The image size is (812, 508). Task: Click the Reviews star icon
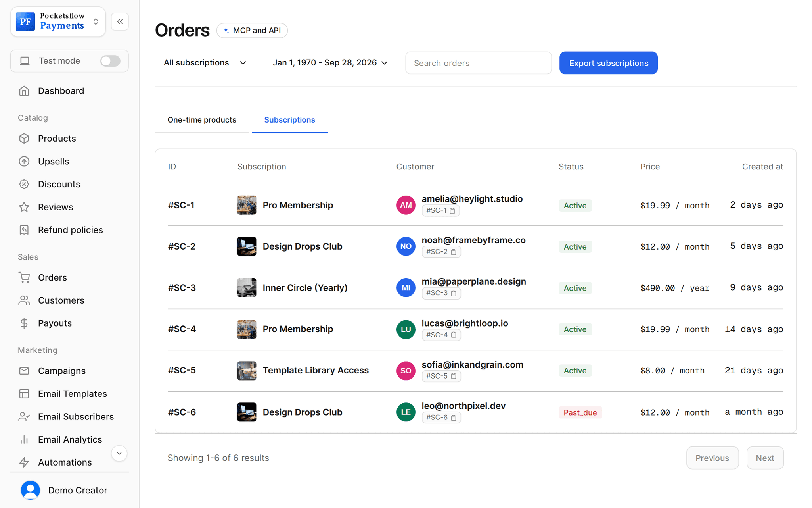(24, 207)
